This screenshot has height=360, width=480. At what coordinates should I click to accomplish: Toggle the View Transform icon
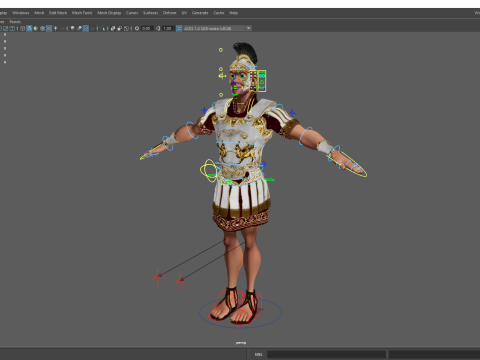(179, 28)
